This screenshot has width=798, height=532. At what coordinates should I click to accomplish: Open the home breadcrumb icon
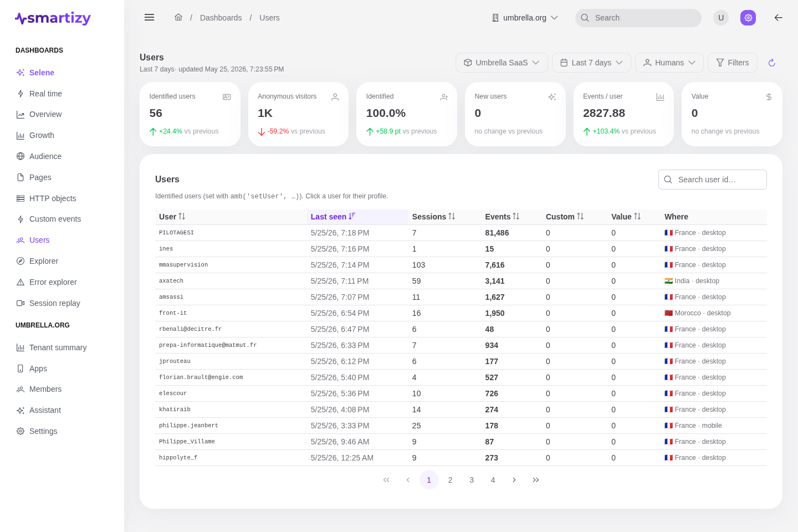pyautogui.click(x=178, y=17)
